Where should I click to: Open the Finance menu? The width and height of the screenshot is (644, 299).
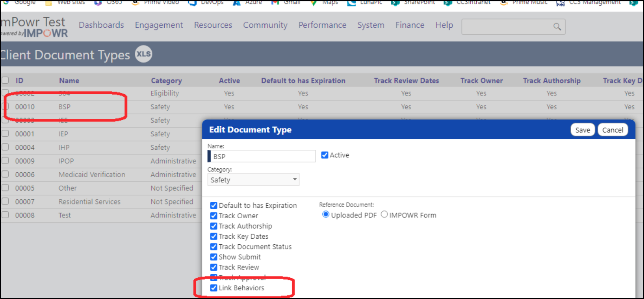410,25
